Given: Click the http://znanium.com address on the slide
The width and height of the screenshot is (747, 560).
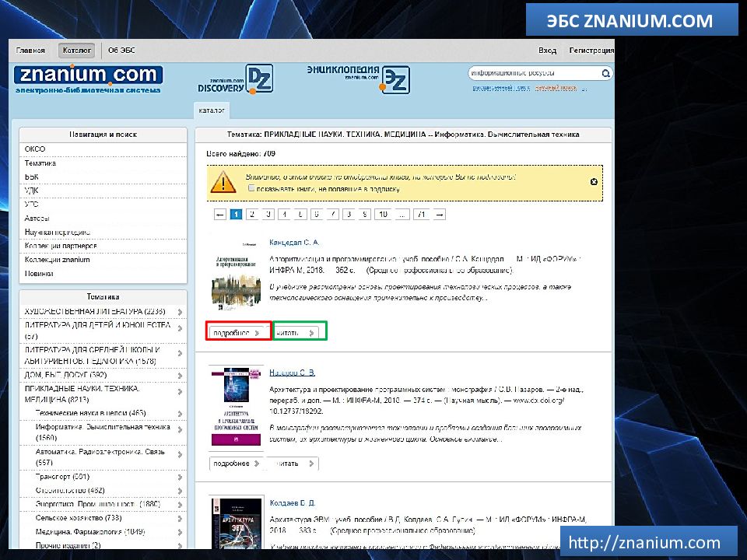Looking at the screenshot, I should click(644, 542).
